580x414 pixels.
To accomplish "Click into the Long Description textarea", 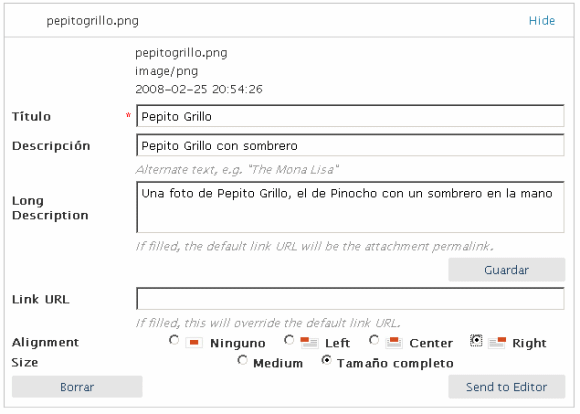I will tap(350, 207).
